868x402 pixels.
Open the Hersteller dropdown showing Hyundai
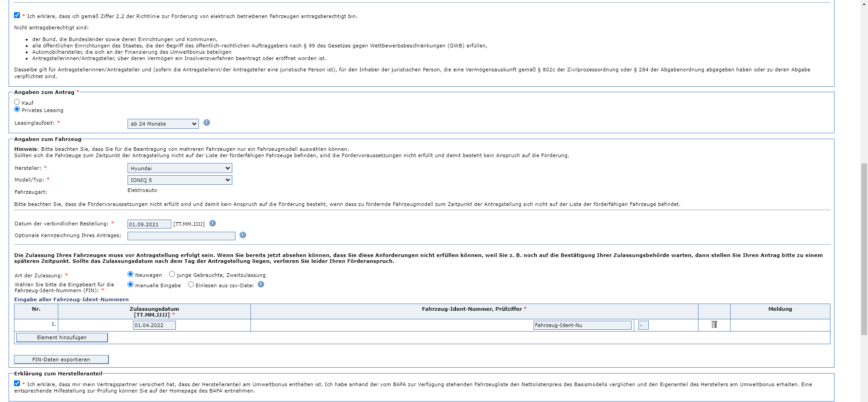180,168
